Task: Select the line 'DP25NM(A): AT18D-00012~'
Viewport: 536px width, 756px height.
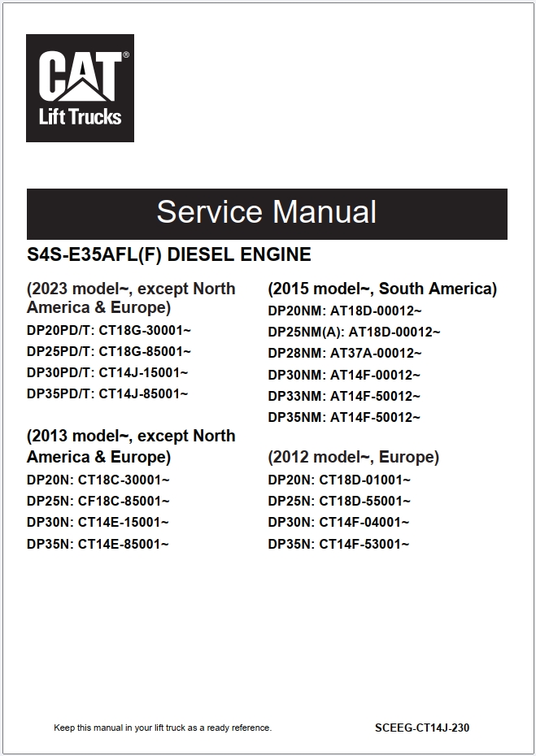Action: [354, 332]
